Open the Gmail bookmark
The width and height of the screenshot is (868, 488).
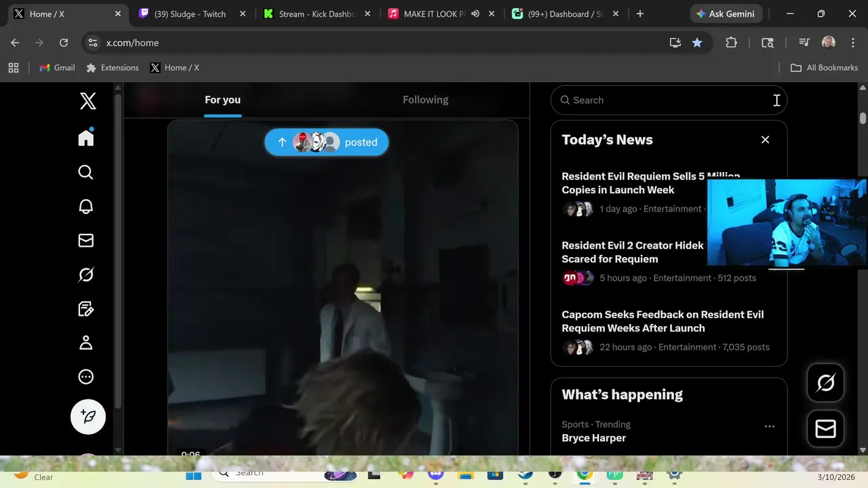[58, 68]
